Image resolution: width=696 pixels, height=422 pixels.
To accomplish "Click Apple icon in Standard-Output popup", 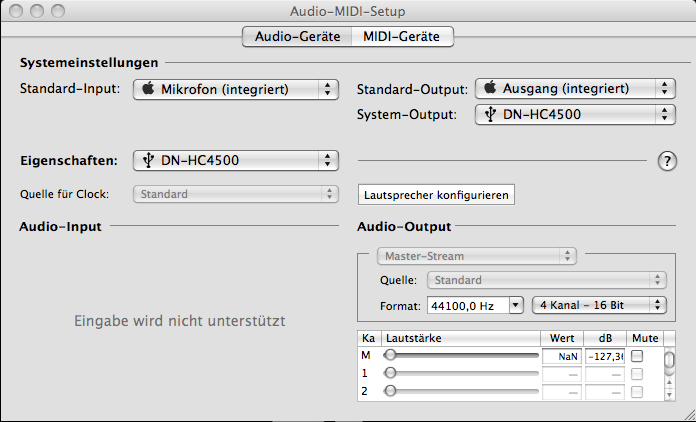I will [x=490, y=88].
